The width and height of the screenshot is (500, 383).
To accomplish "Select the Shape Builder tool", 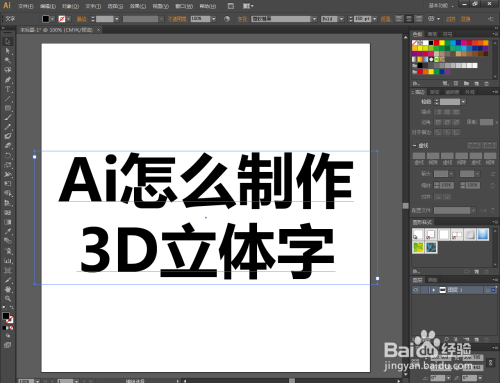I will (8, 193).
